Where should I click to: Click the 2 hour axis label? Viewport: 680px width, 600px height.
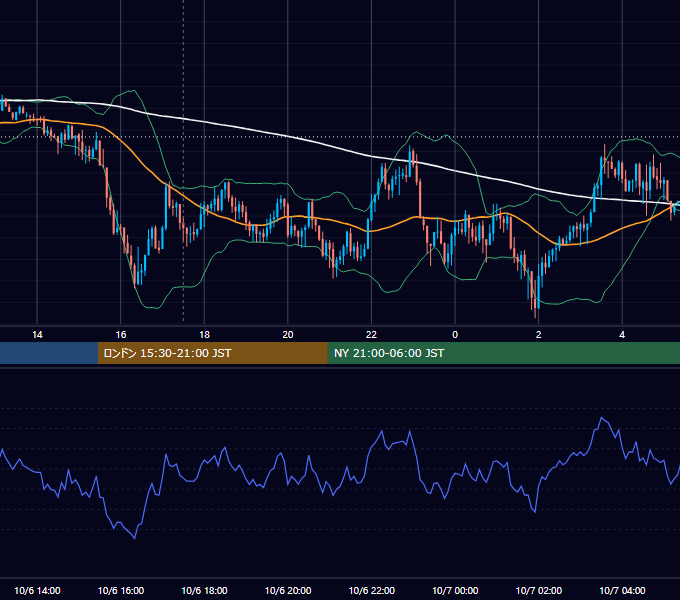(539, 335)
